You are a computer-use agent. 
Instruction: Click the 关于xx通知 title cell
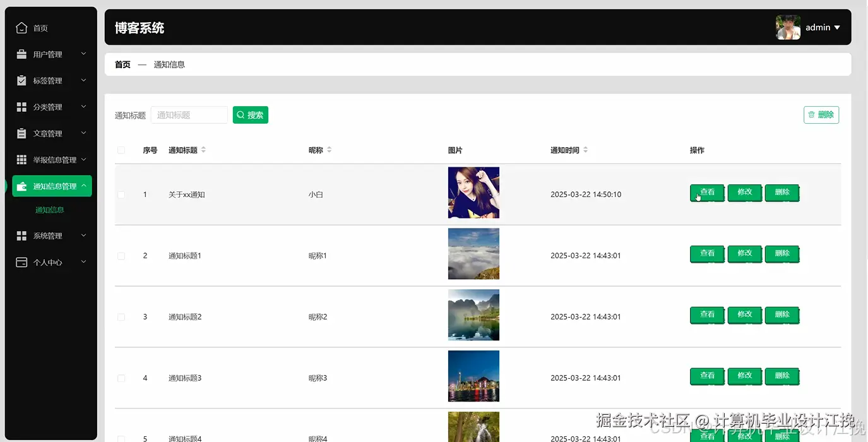tap(187, 194)
